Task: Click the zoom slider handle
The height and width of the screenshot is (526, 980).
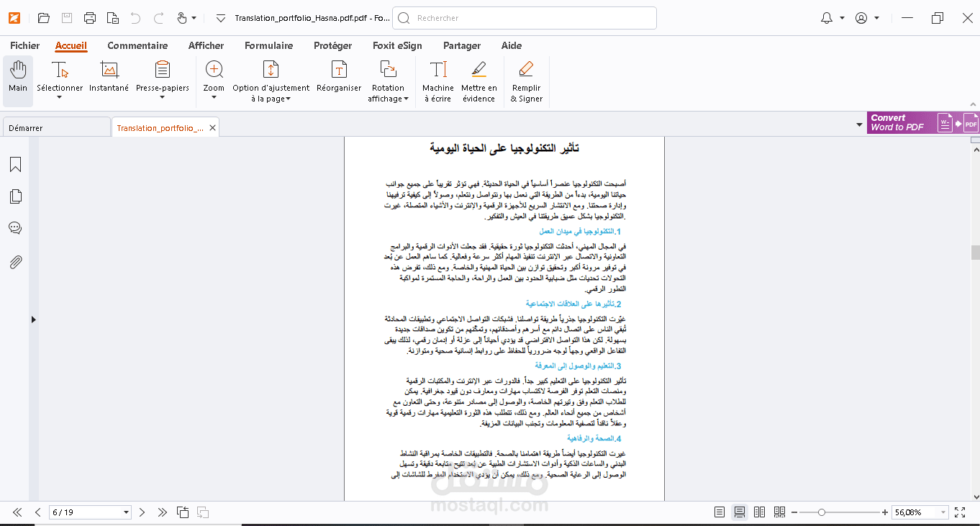Action: 822,512
